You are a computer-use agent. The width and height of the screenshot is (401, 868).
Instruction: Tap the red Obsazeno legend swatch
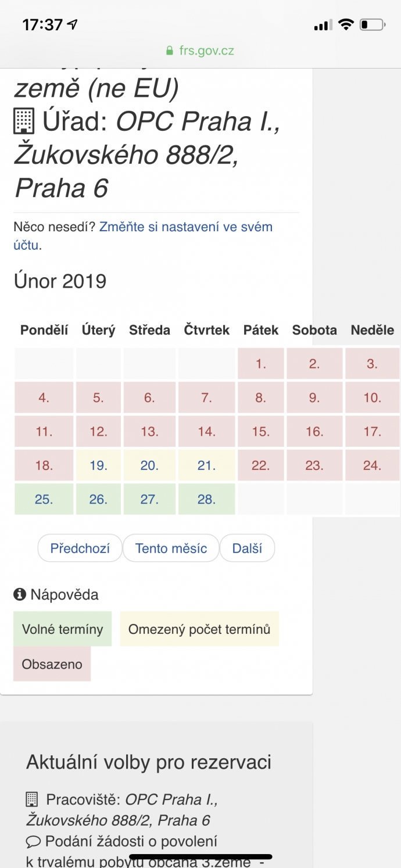[x=52, y=664]
